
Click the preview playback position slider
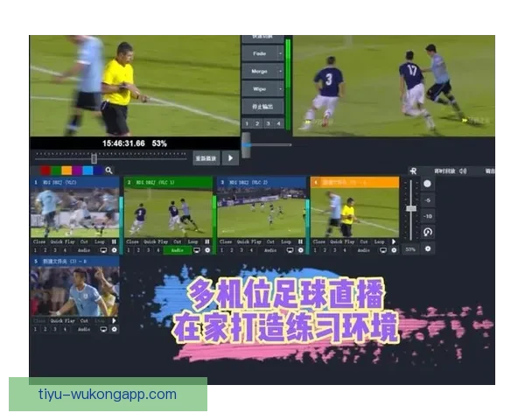pos(94,158)
